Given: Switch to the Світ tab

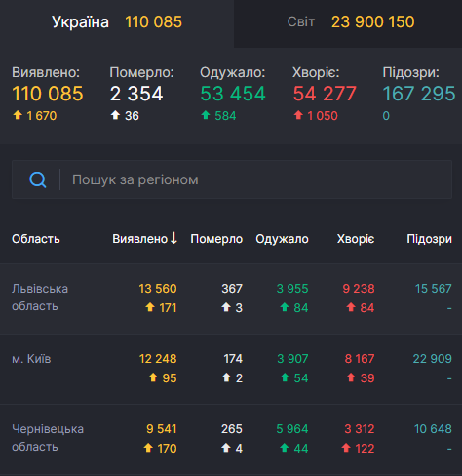Looking at the screenshot, I should pyautogui.click(x=348, y=23).
